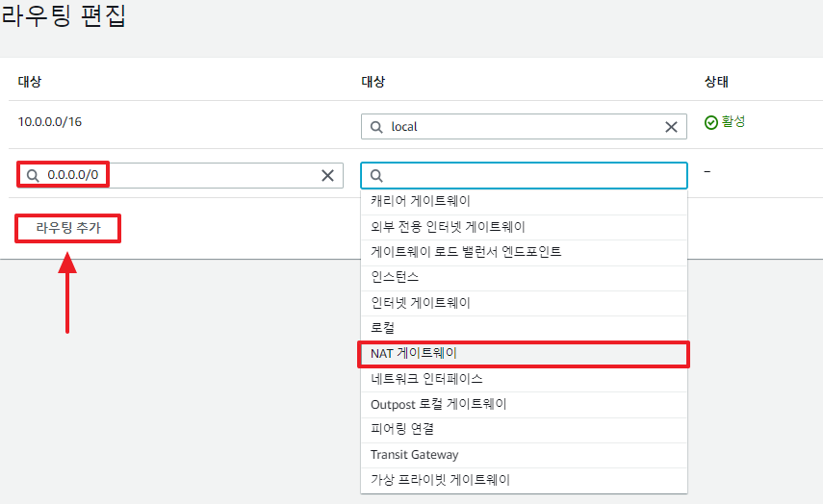Choose Transit Gateway option

coord(524,455)
